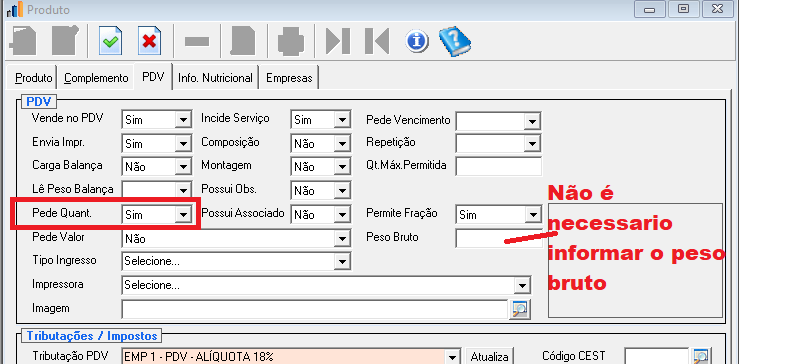Minimize the Produto window
Viewport: 806px width, 364px height.
650,9
